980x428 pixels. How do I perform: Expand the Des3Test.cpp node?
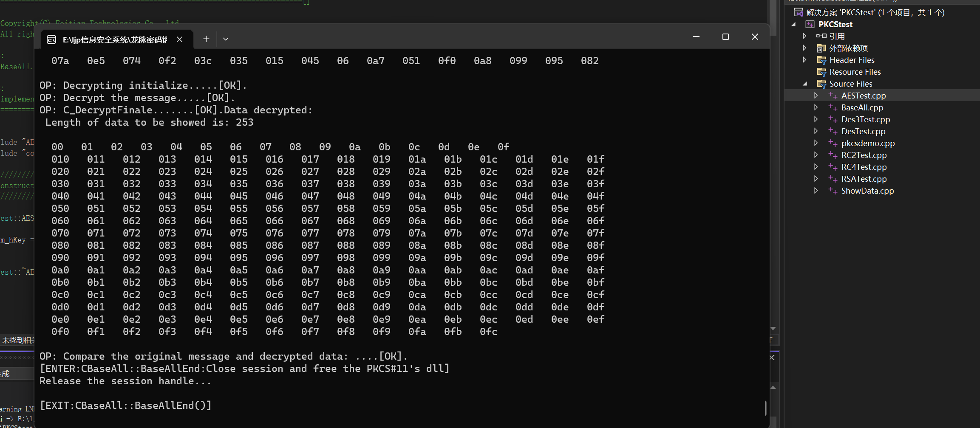(x=816, y=119)
